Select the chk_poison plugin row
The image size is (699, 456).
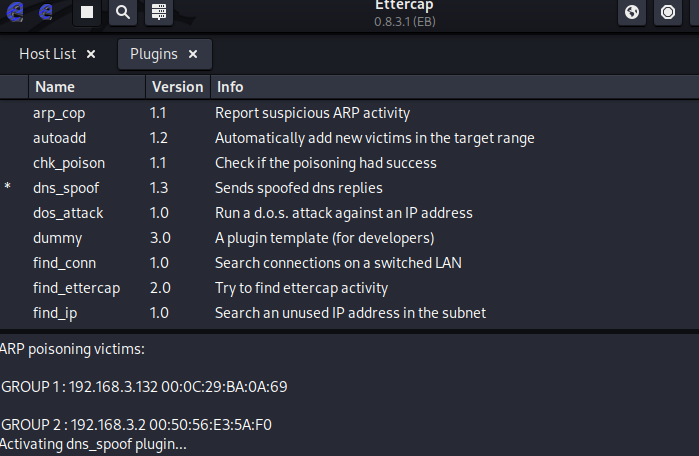(x=69, y=163)
